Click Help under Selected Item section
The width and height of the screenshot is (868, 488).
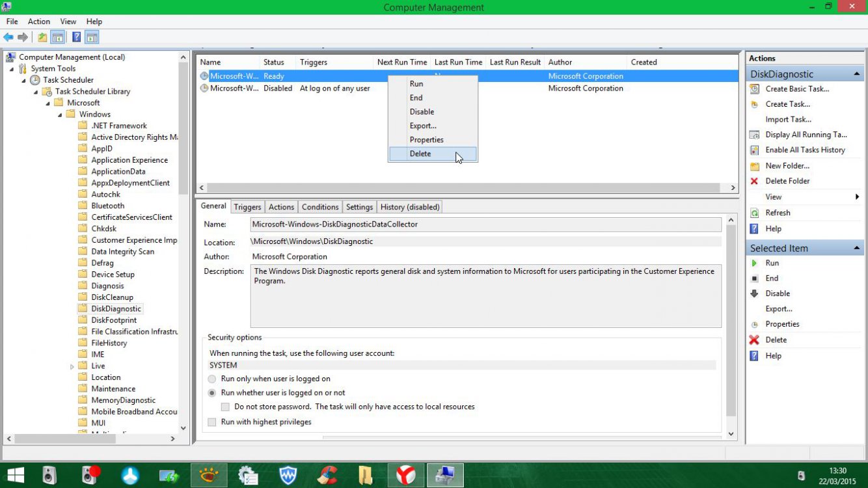pyautogui.click(x=773, y=356)
